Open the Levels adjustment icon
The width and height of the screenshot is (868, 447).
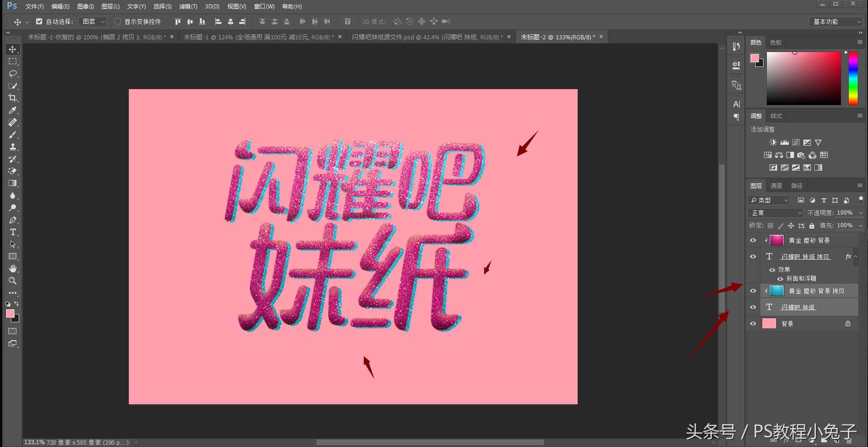click(x=785, y=142)
